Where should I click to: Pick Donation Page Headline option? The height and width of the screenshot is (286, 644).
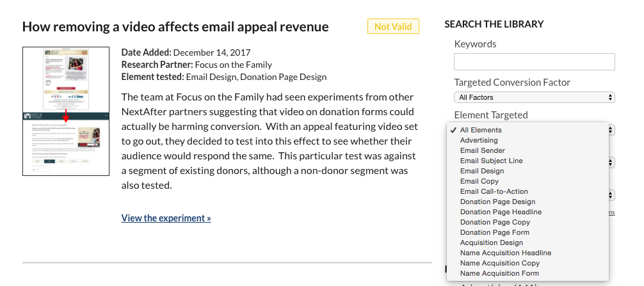point(527,212)
